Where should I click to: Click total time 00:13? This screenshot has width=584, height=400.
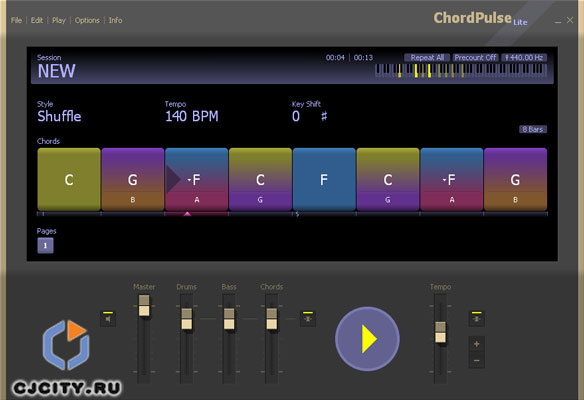363,57
